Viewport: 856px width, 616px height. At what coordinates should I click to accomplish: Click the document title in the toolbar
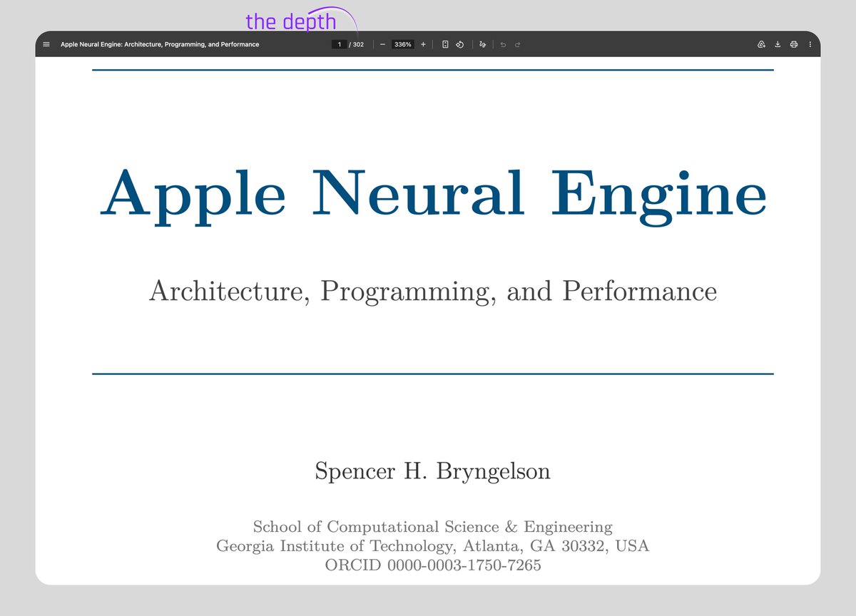click(160, 44)
